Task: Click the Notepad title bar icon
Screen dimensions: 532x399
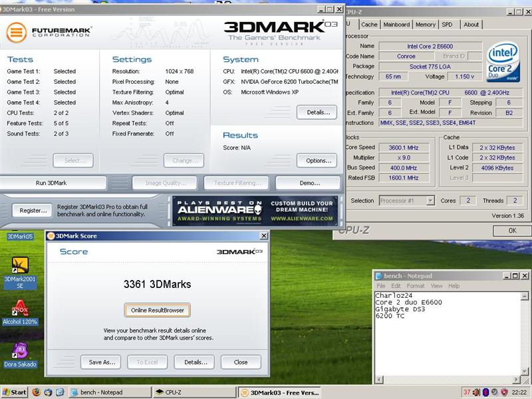Action: click(x=378, y=276)
